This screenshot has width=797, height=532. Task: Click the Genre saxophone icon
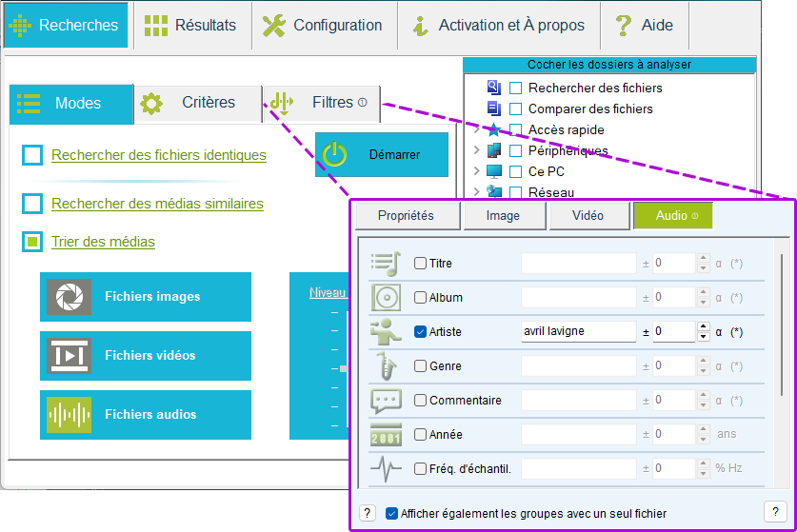(386, 365)
